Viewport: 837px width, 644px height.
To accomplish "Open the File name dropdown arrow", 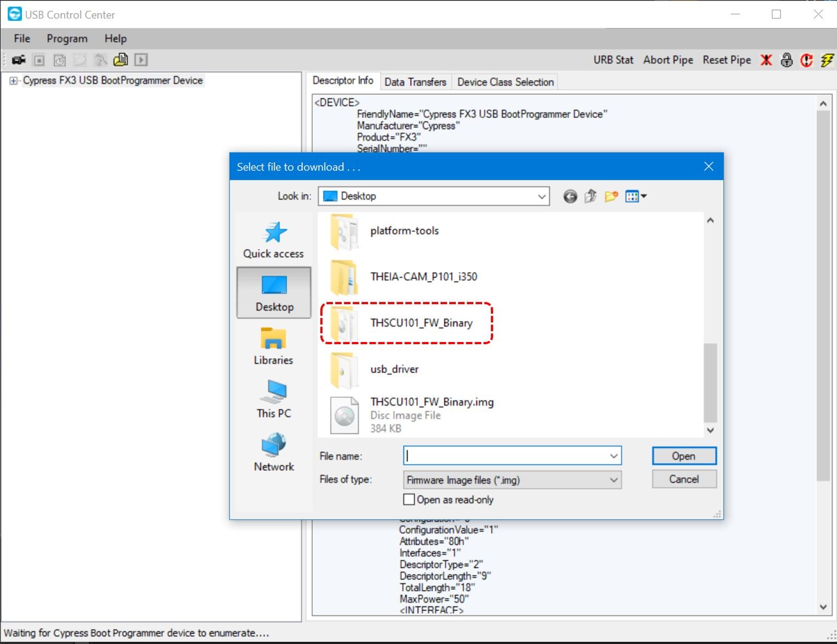I will coord(614,456).
